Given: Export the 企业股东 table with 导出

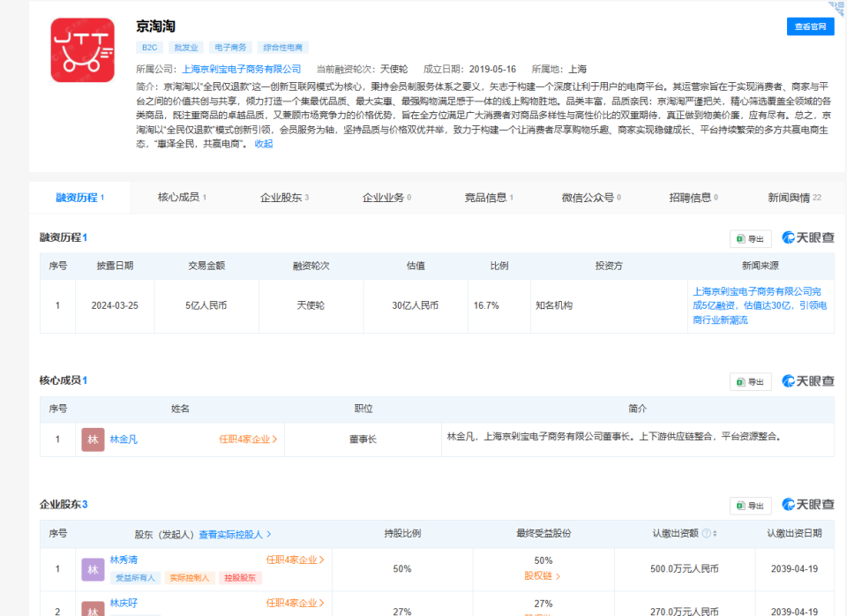Looking at the screenshot, I should [750, 506].
